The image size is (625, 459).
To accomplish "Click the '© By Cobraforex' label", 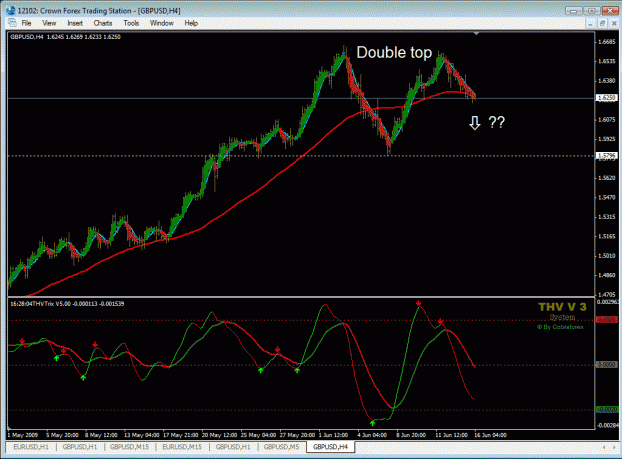I will [560, 327].
